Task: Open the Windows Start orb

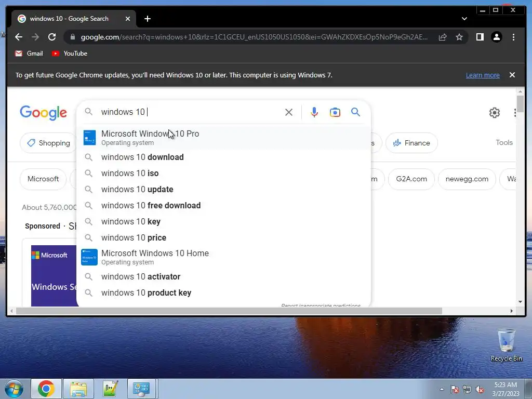Action: click(14, 389)
